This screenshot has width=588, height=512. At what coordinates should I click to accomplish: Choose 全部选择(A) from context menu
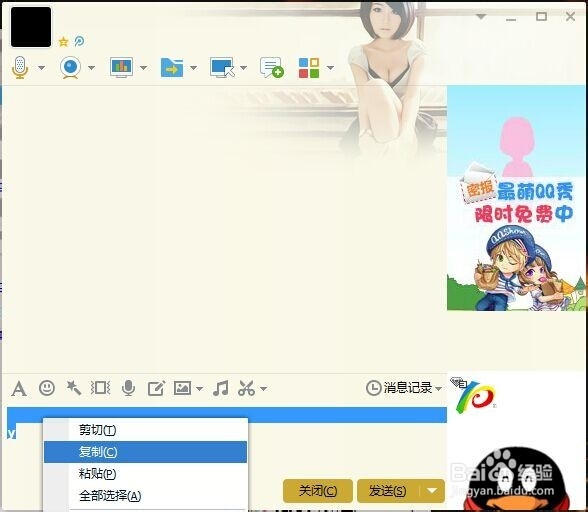146,496
